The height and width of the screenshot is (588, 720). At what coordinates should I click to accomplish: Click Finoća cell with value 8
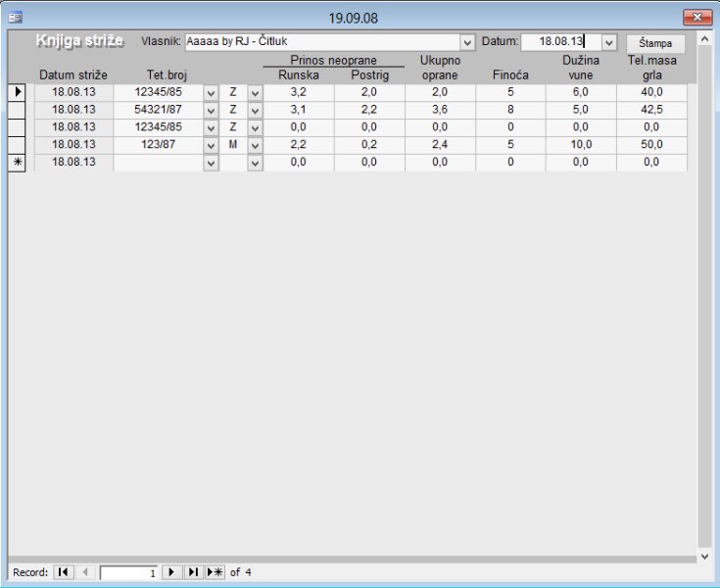pos(510,110)
